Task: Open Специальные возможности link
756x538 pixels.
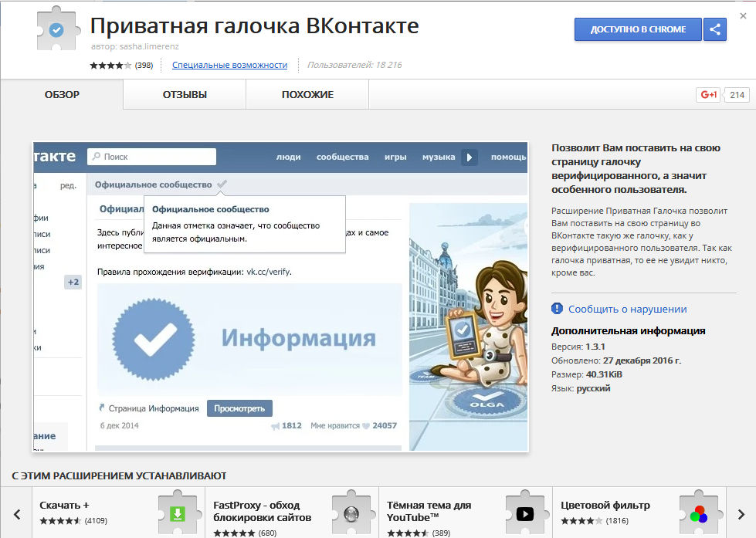Action: pyautogui.click(x=229, y=65)
